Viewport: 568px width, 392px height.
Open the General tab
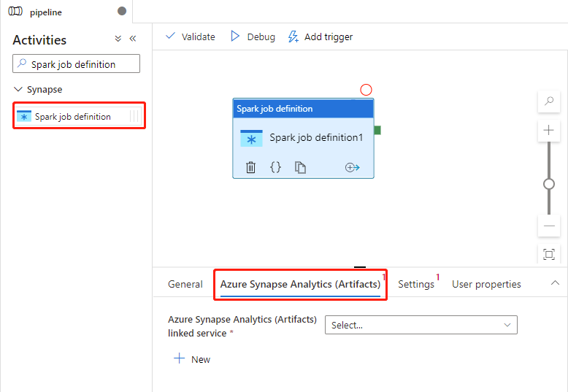[185, 285]
